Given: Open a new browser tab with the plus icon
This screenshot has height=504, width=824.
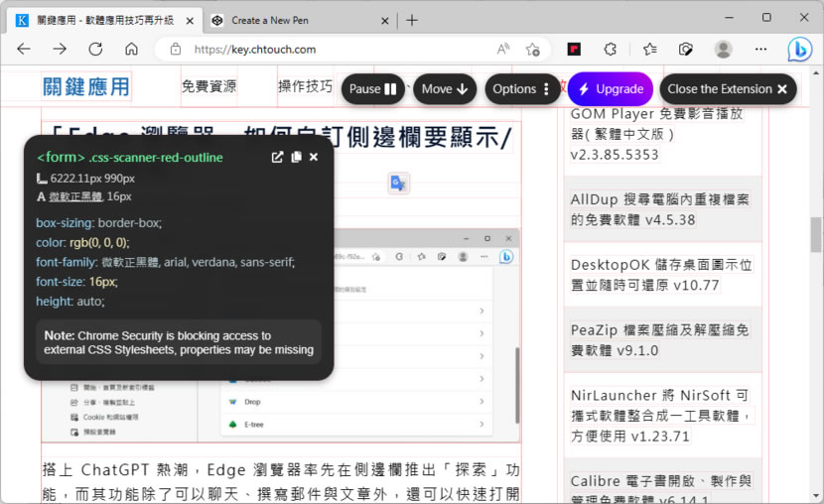Looking at the screenshot, I should click(413, 21).
